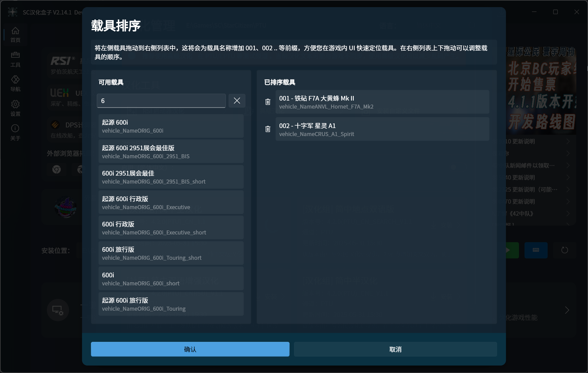This screenshot has width=588, height=373.
Task: Open the 10 更新说明 news item
Action: (x=538, y=141)
